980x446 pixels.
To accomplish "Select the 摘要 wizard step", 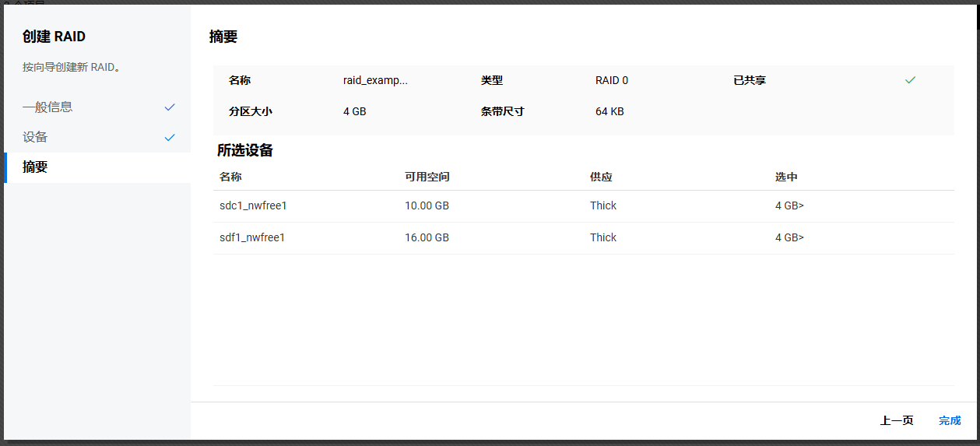I will click(35, 167).
